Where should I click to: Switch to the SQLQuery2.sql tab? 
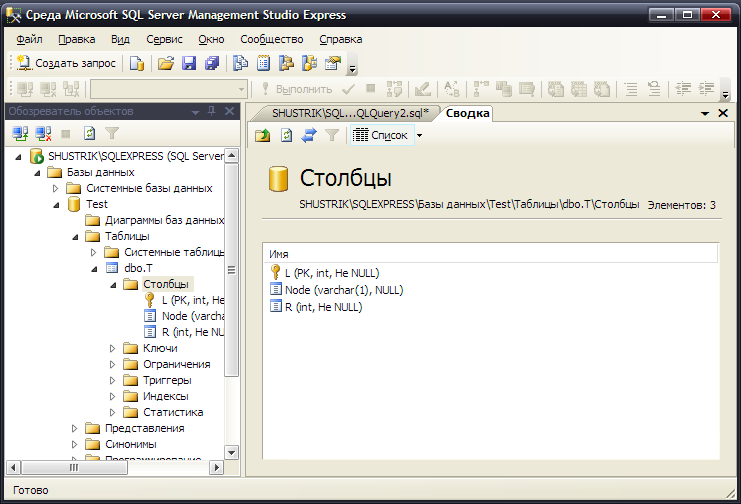[350, 113]
